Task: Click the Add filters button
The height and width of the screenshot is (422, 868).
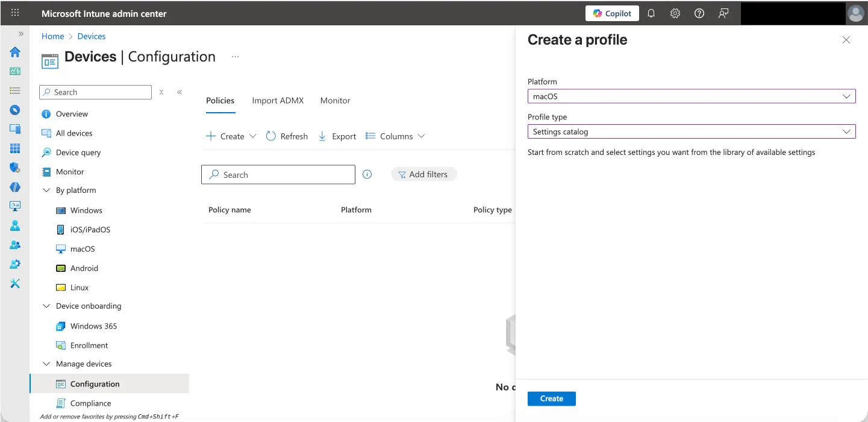Action: coord(423,174)
